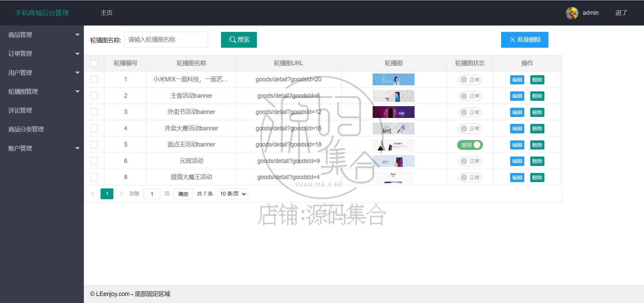Toggle status switch for 元宵活动
644x303 pixels.
pos(470,161)
